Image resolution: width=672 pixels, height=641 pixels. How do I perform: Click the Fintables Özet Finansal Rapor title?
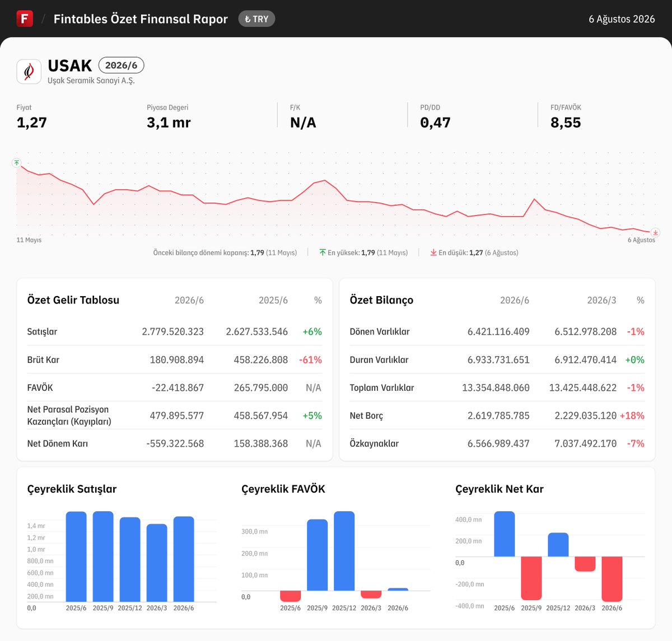click(141, 19)
